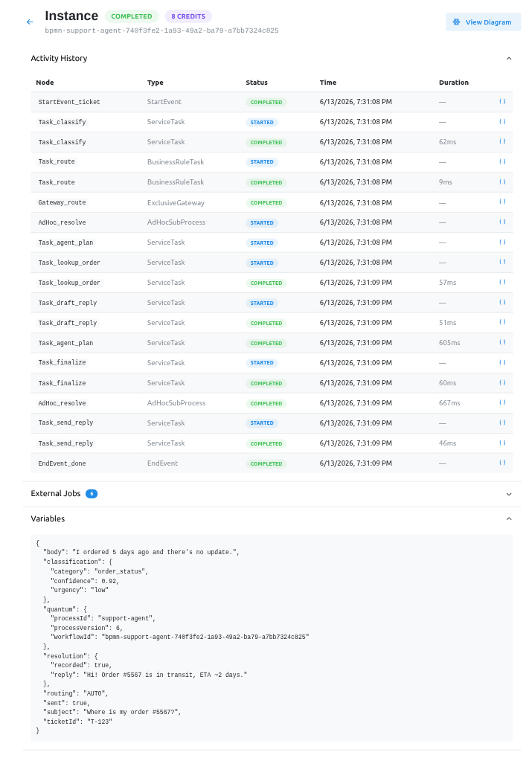
Task: Click the "confidence": 0.92 line in Variables
Action: coord(85,581)
